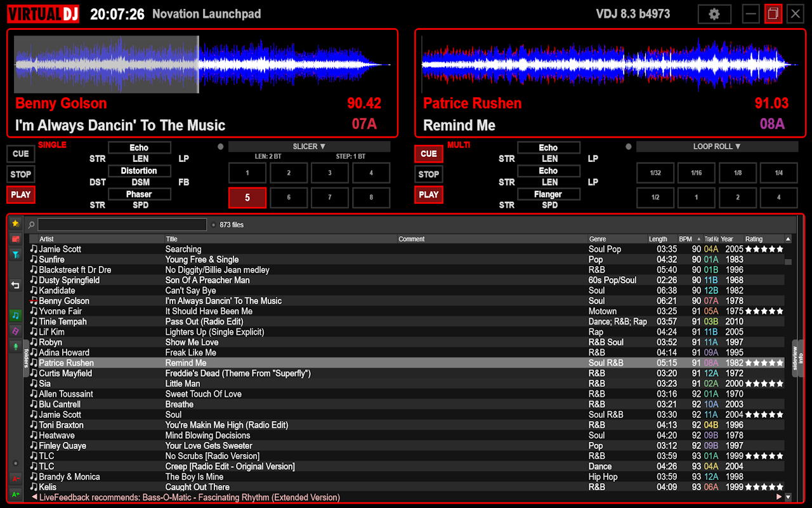Screen dimensions: 812x508
Task: Click the green microphone sidebar icon
Action: coord(16,347)
